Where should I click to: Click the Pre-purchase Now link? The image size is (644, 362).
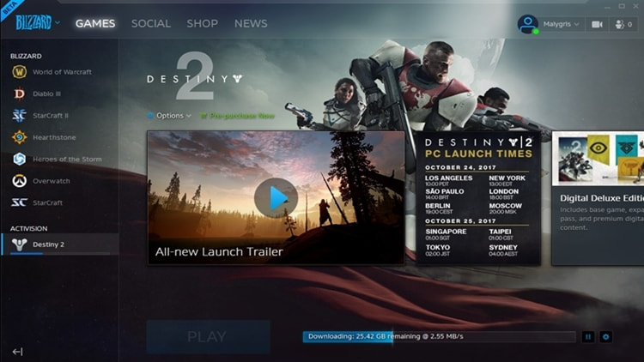[238, 115]
